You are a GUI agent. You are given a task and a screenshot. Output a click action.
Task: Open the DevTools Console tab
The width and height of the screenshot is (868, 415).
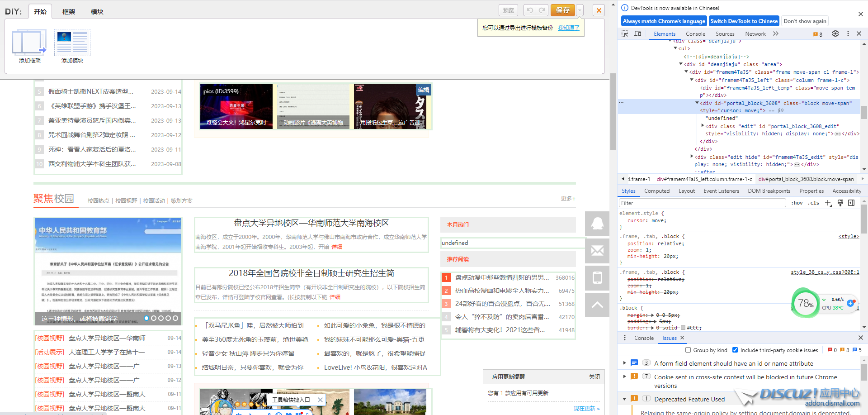click(695, 34)
